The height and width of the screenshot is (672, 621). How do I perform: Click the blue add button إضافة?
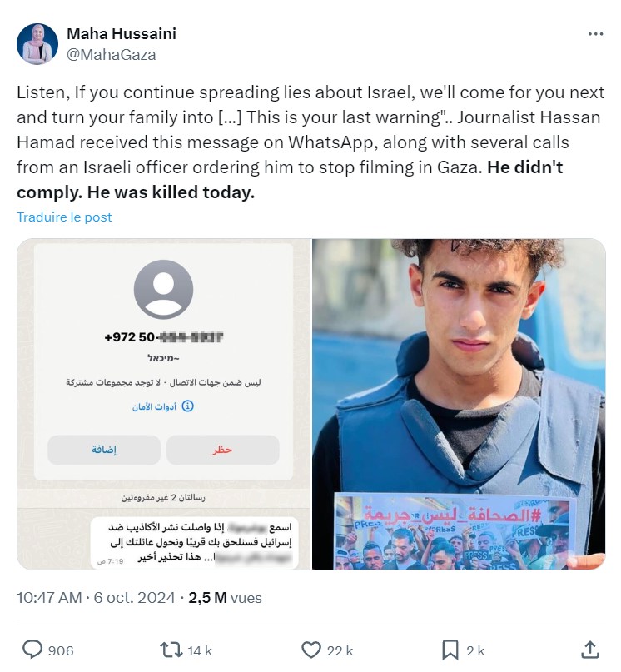coord(104,450)
